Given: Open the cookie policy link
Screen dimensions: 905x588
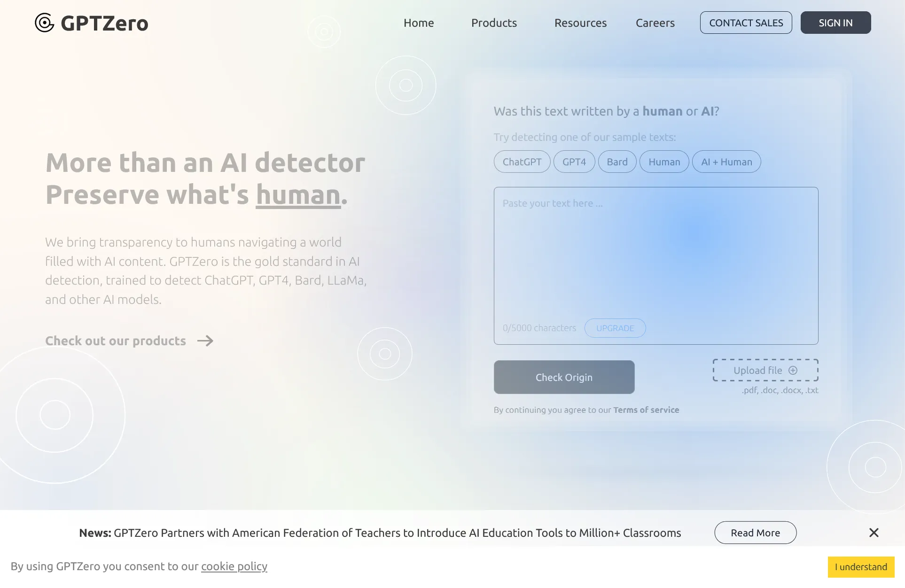Looking at the screenshot, I should 234,566.
